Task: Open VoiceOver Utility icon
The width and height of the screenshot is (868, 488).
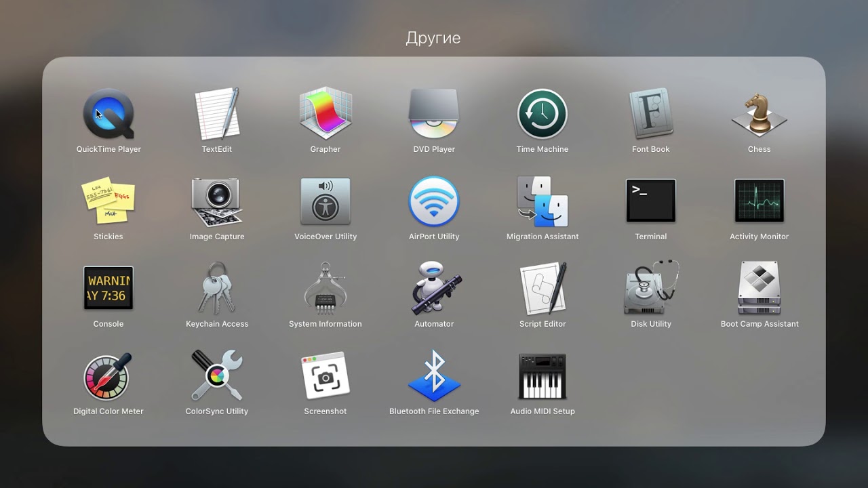Action: [325, 201]
